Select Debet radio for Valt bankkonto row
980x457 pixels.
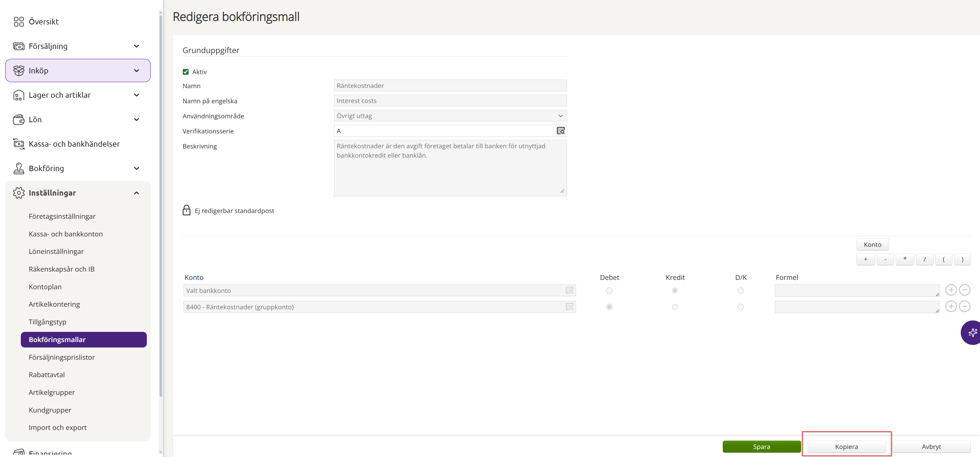609,291
